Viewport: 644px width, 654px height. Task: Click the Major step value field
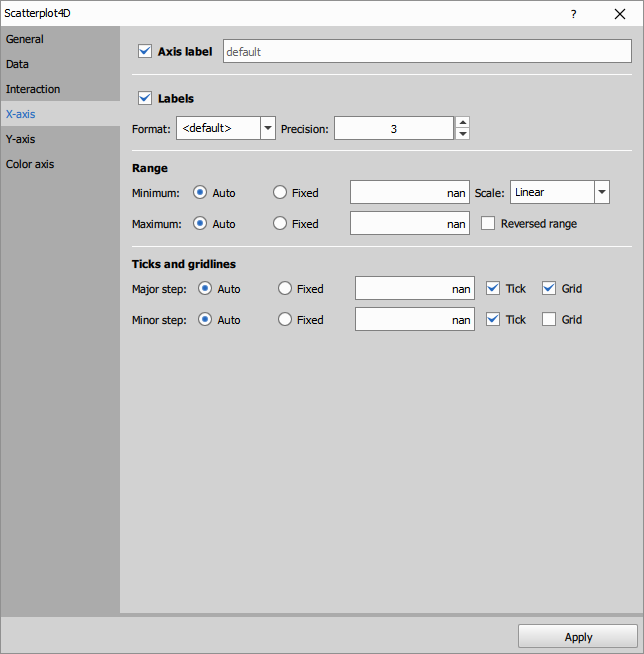(415, 288)
